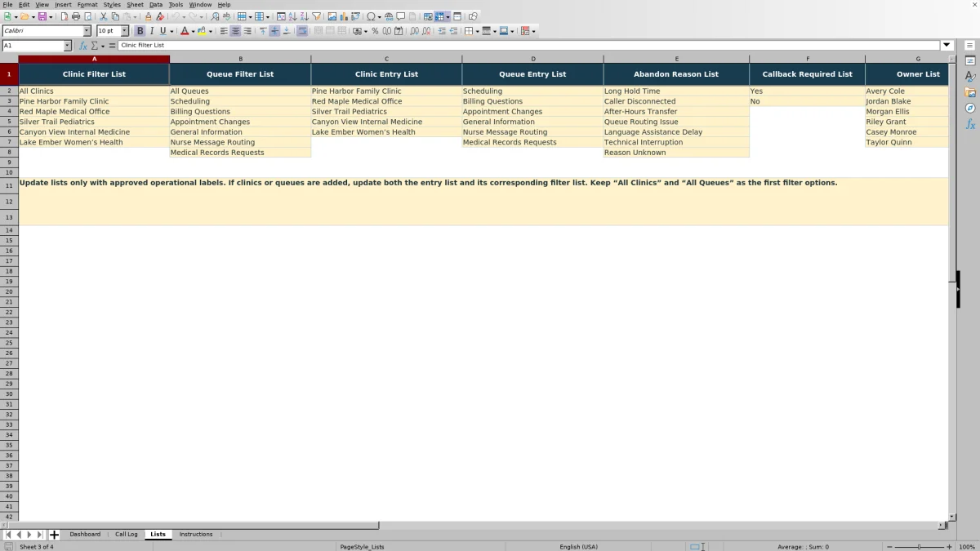
Task: Open the Sum function dropdown arrow
Action: pyautogui.click(x=101, y=46)
